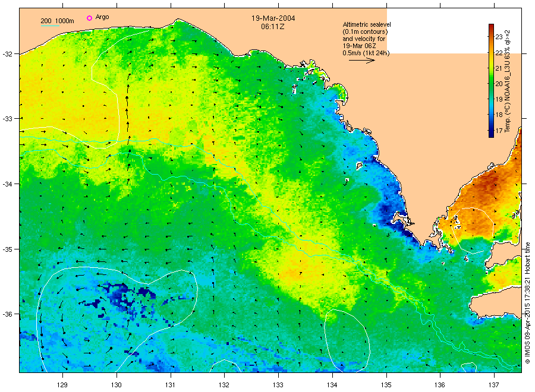Click latitude label -36
535x392 pixels.
(x=8, y=314)
